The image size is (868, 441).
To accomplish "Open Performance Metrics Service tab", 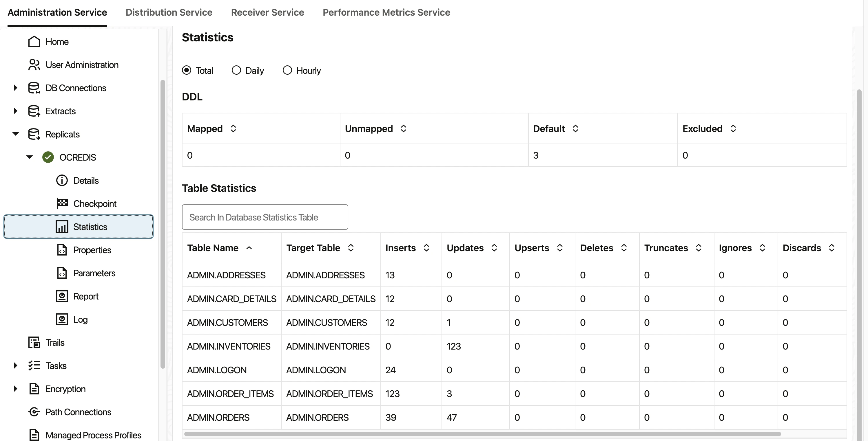I will 386,12.
